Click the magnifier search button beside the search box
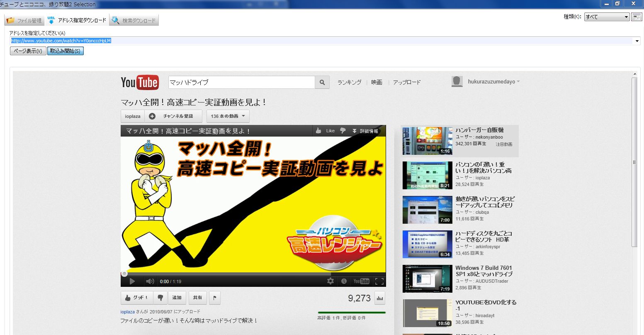 click(x=322, y=82)
